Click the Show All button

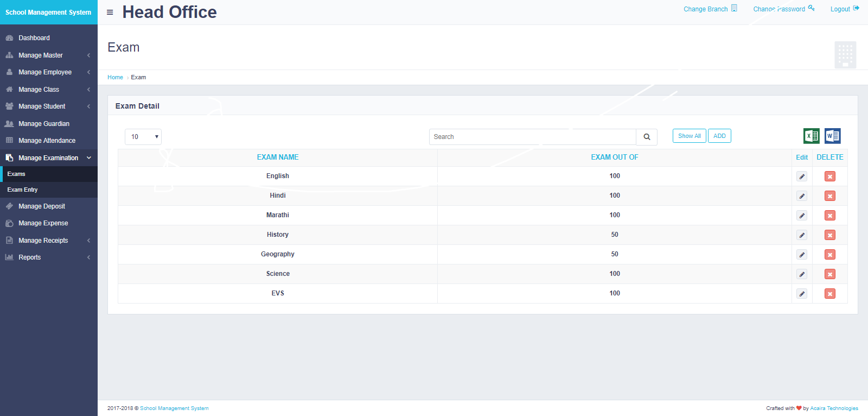coord(689,136)
